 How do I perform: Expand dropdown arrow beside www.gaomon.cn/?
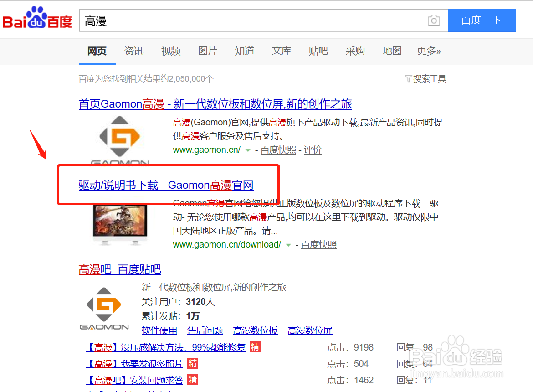(248, 150)
